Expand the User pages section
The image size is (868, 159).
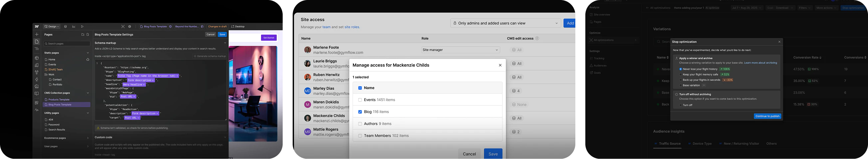tap(88, 147)
